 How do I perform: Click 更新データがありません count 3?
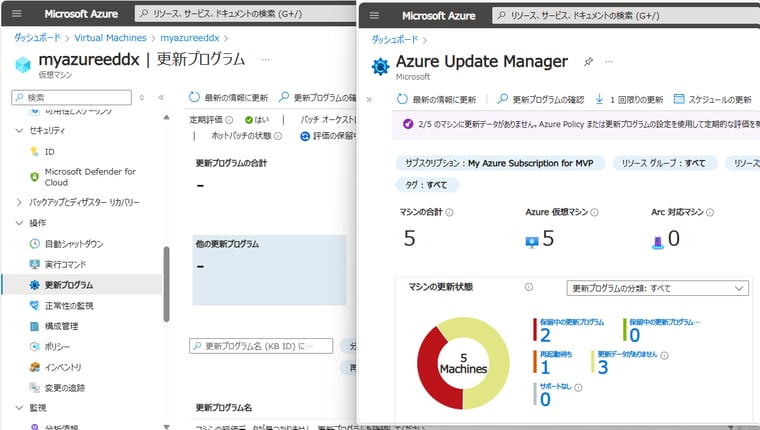[602, 367]
